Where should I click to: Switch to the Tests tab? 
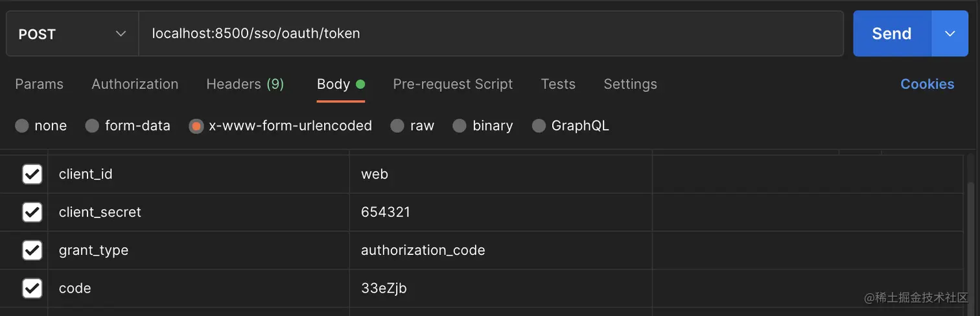point(558,84)
